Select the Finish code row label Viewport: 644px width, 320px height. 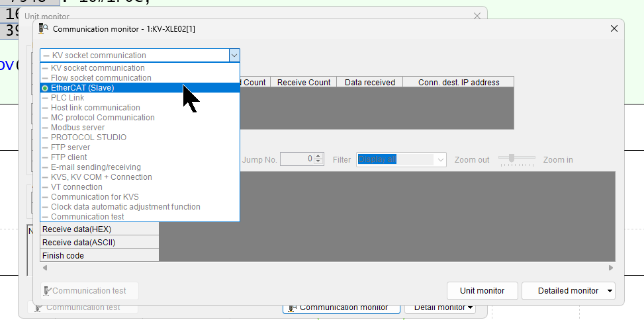pyautogui.click(x=99, y=256)
